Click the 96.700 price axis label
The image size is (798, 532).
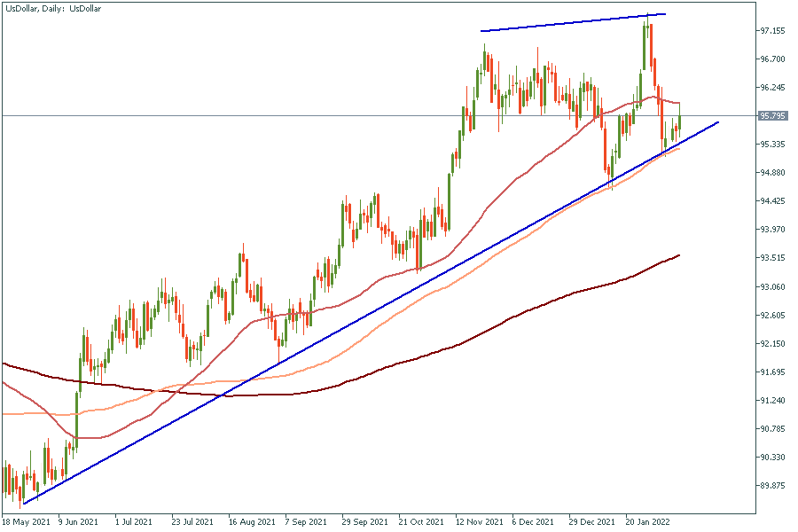[x=773, y=59]
